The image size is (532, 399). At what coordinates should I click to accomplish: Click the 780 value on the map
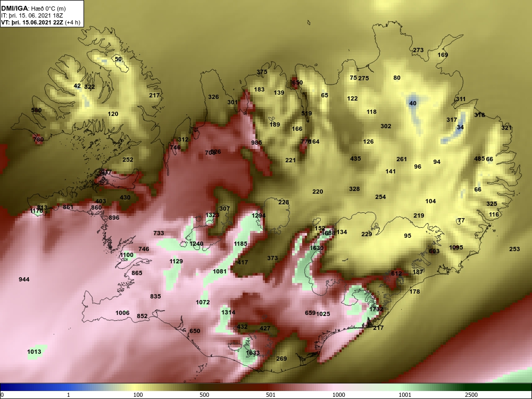tap(38, 139)
